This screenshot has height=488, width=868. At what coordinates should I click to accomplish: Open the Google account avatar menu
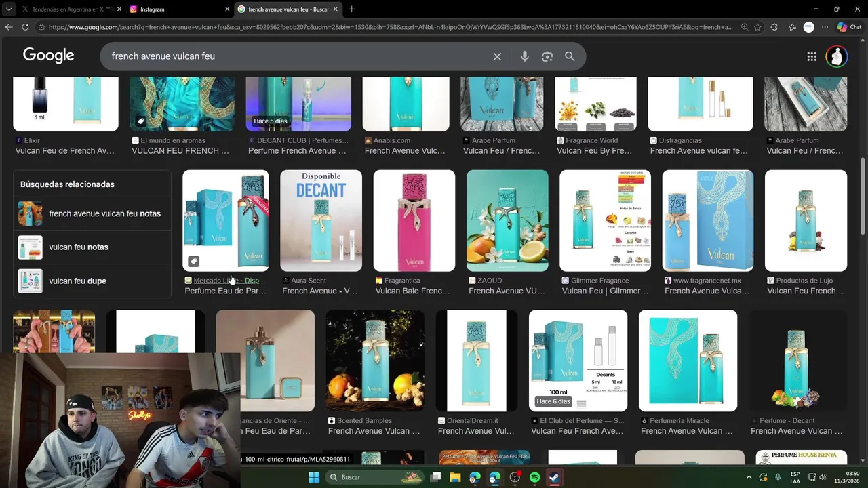click(837, 56)
